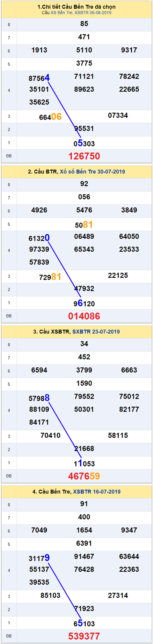Screen dimensions: 153x644
Task: Click seventh prize number 400
Action: pyautogui.click(x=84, y=517)
